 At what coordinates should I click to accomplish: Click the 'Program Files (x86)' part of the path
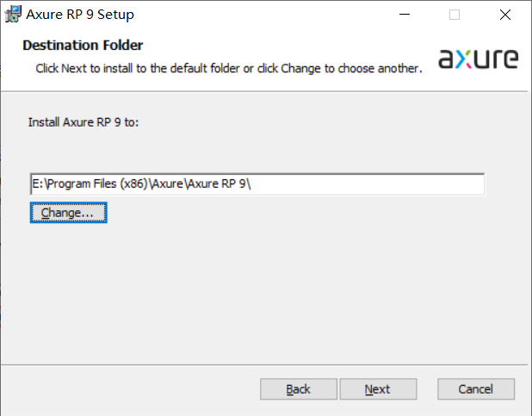[98, 183]
